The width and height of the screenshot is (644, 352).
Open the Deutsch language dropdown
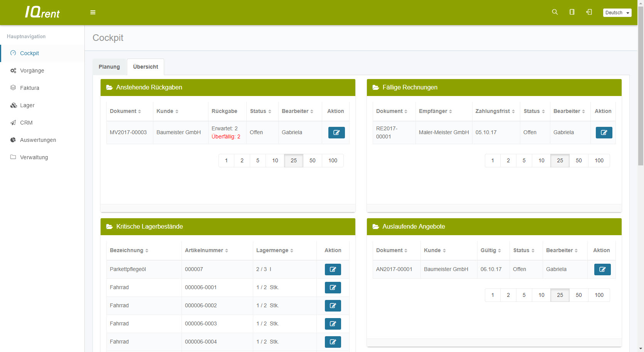[617, 13]
